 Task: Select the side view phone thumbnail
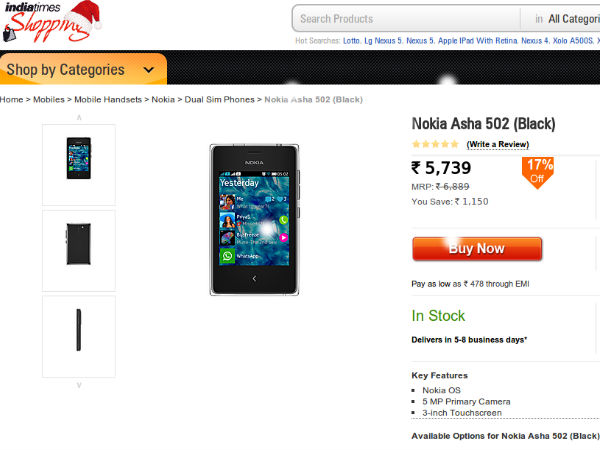[x=79, y=336]
